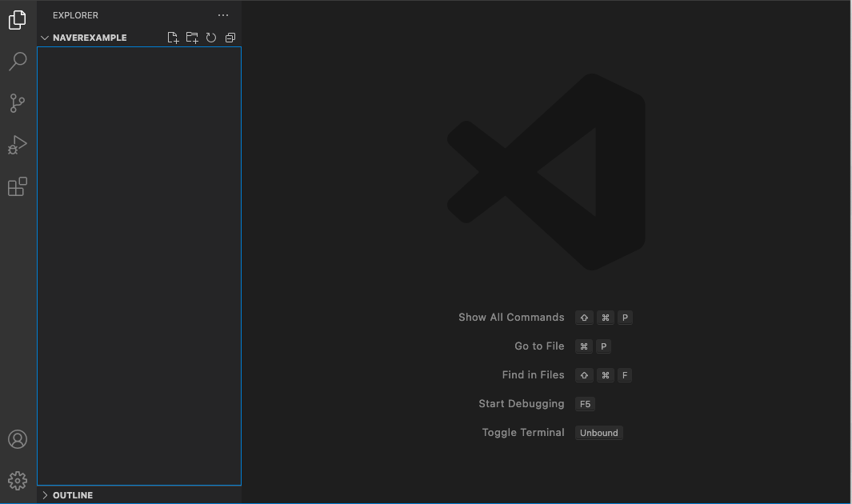
Task: Create a new folder in NAVEREXAMPLE
Action: (x=192, y=38)
